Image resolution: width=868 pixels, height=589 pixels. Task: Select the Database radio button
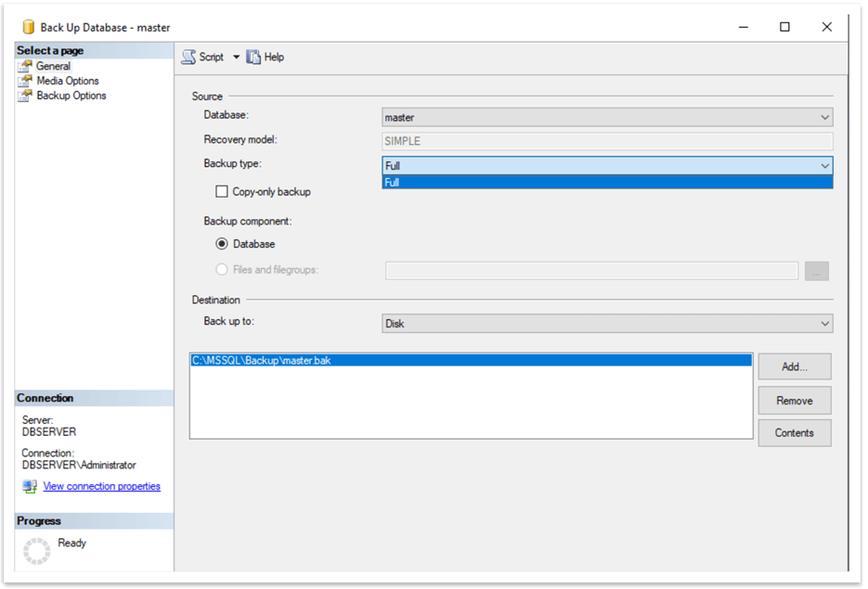point(222,244)
